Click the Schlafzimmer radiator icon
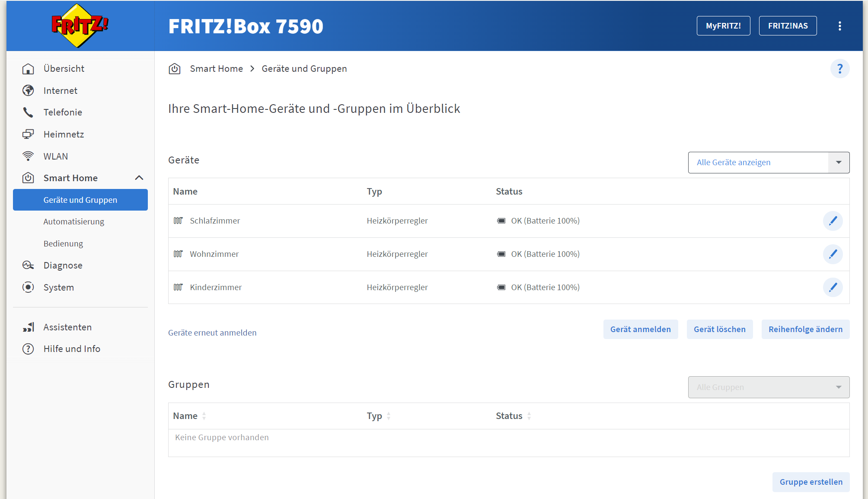The height and width of the screenshot is (499, 868). click(178, 221)
